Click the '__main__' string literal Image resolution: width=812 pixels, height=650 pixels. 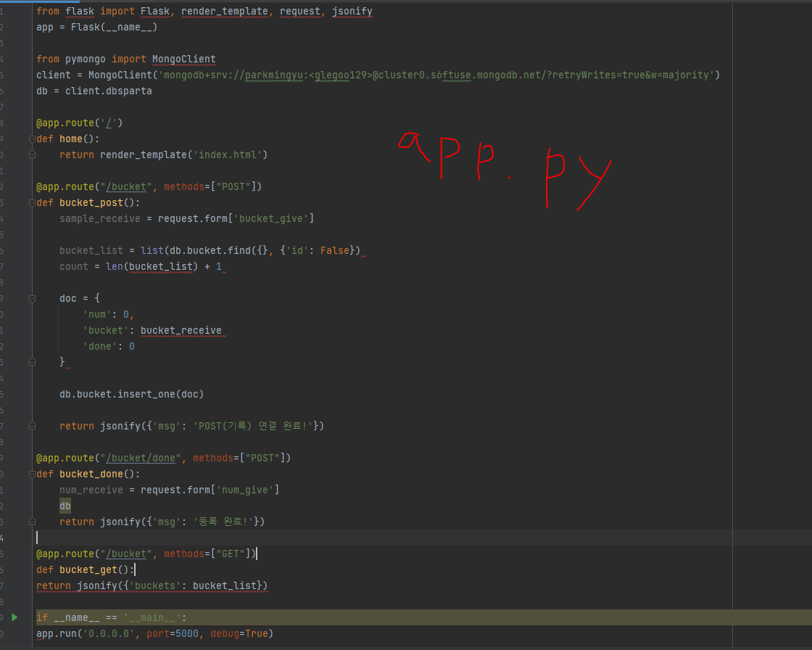click(152, 618)
